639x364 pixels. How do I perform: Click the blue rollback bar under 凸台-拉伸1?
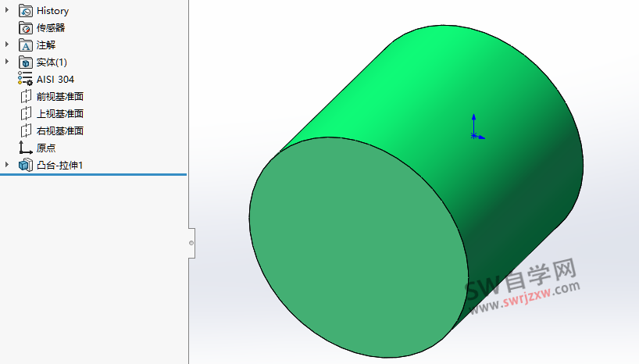[93, 174]
